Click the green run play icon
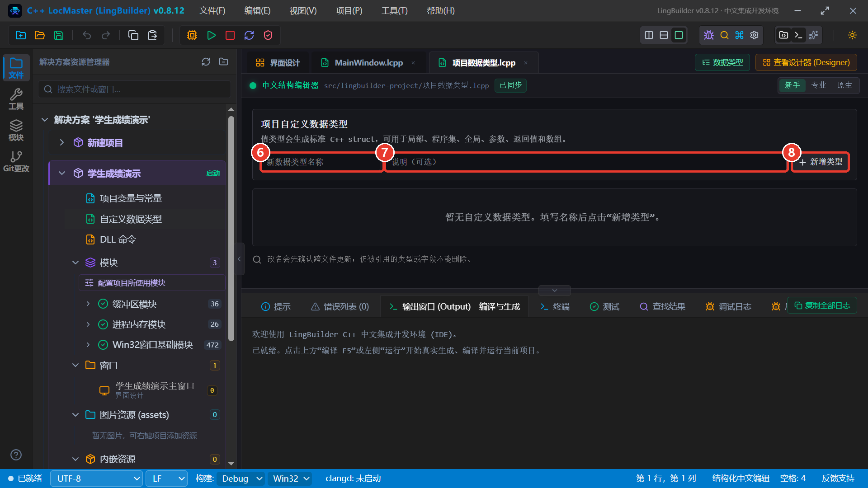 211,35
